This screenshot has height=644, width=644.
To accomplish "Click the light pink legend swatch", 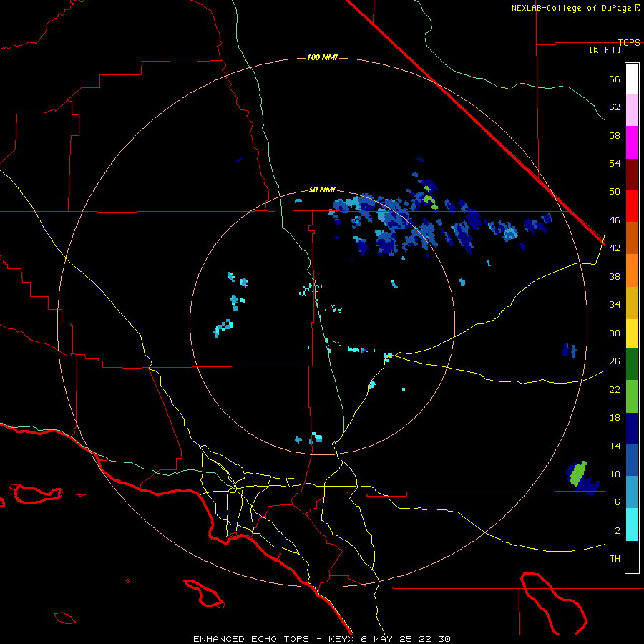I will tap(632, 110).
